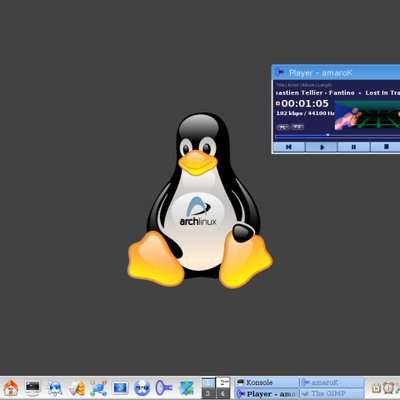400x400 pixels.
Task: Click the 192 kbps / 44100 Hz text
Action: tap(305, 113)
